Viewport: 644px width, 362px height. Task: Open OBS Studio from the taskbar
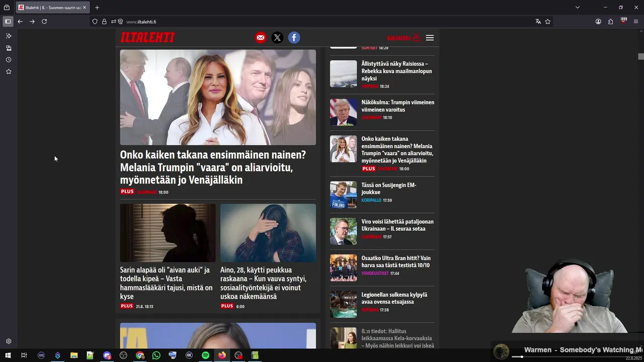[123, 355]
